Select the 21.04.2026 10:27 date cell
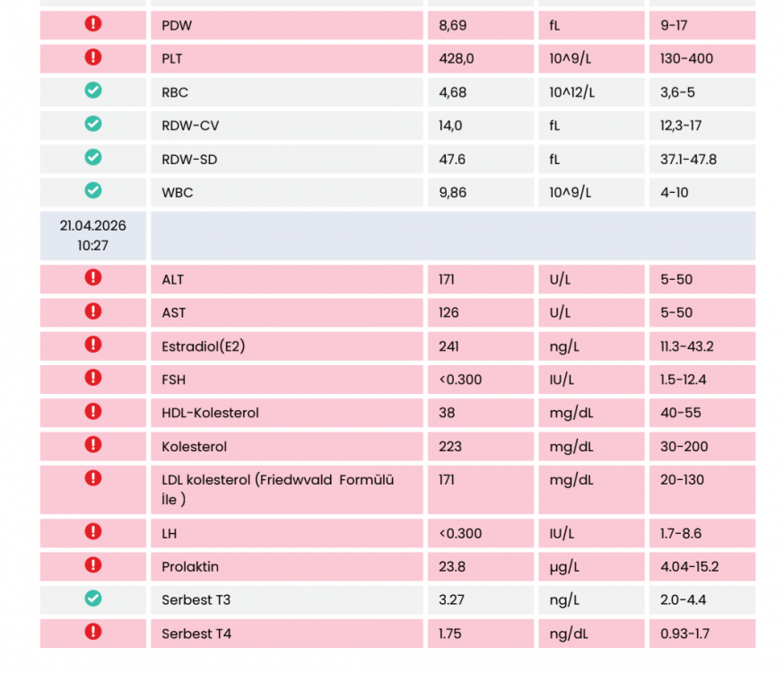The width and height of the screenshot is (784, 673). (93, 236)
